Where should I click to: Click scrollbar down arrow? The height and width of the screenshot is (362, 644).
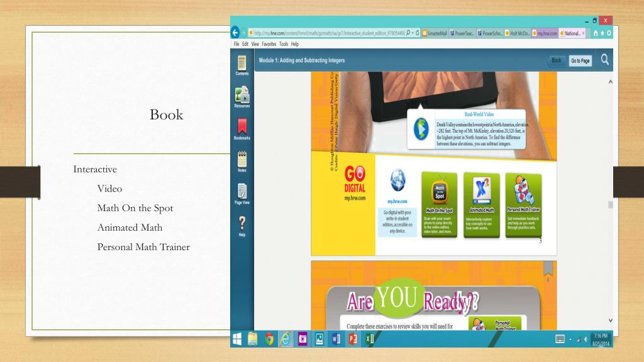tap(610, 320)
